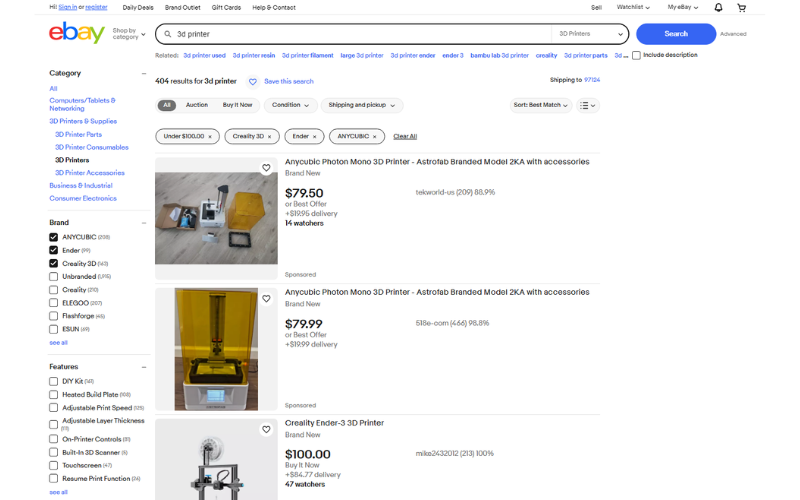800x500 pixels.
Task: Check the ELEGOO brand checkbox
Action: point(54,303)
